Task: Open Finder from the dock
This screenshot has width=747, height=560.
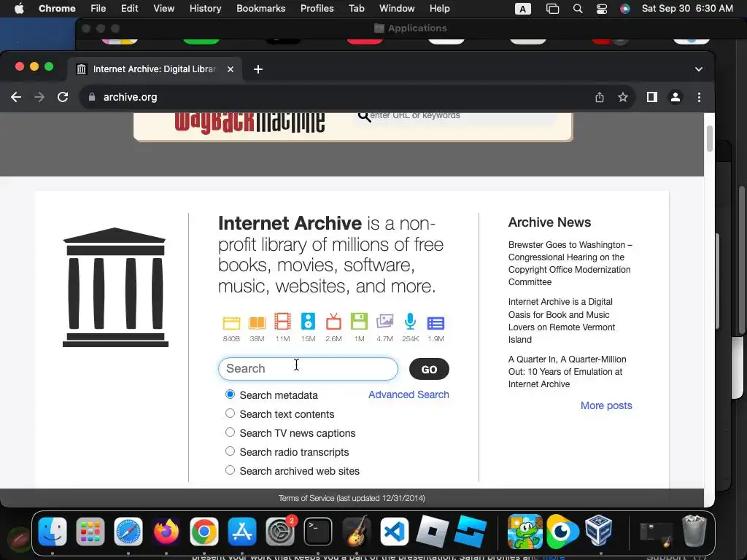Action: click(53, 531)
